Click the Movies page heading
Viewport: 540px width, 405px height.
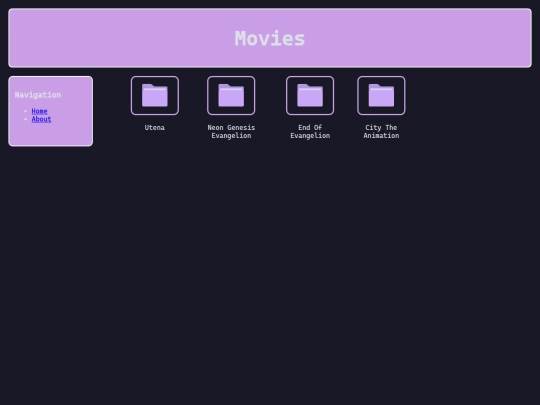pyautogui.click(x=270, y=38)
